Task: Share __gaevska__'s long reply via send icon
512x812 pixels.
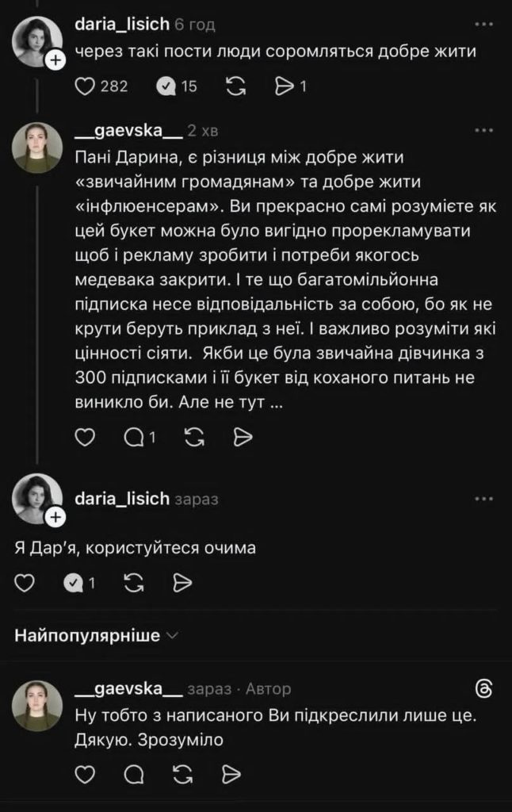Action: click(243, 436)
